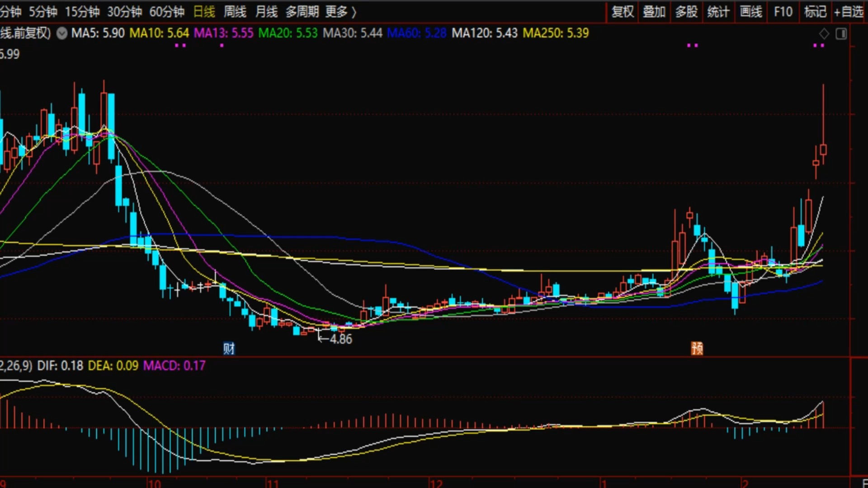Viewport: 868px width, 488px height.
Task: Open the 多股 multi-stock view
Action: click(686, 12)
